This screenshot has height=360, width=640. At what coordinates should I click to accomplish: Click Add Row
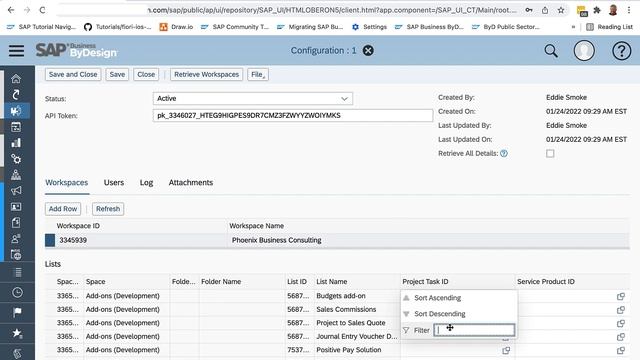point(63,209)
